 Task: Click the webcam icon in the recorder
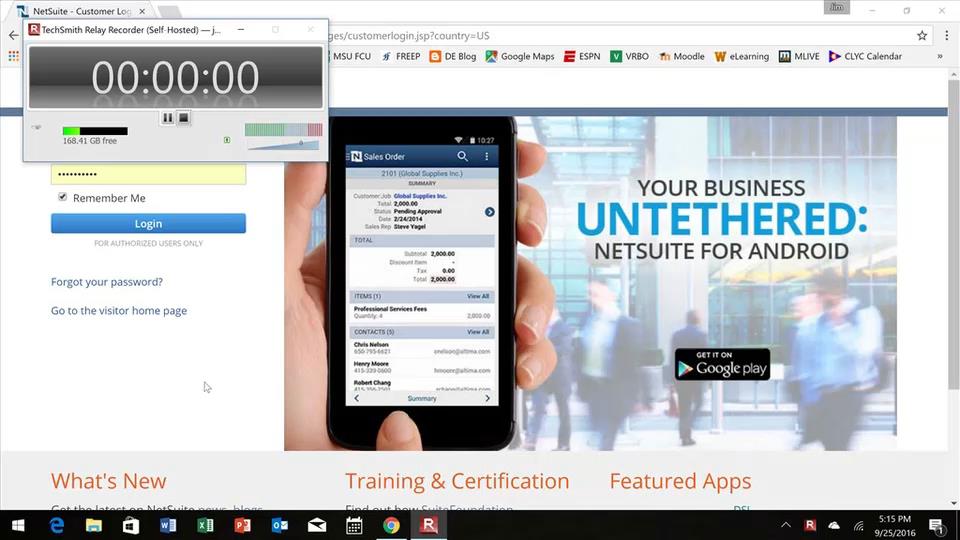[x=37, y=127]
